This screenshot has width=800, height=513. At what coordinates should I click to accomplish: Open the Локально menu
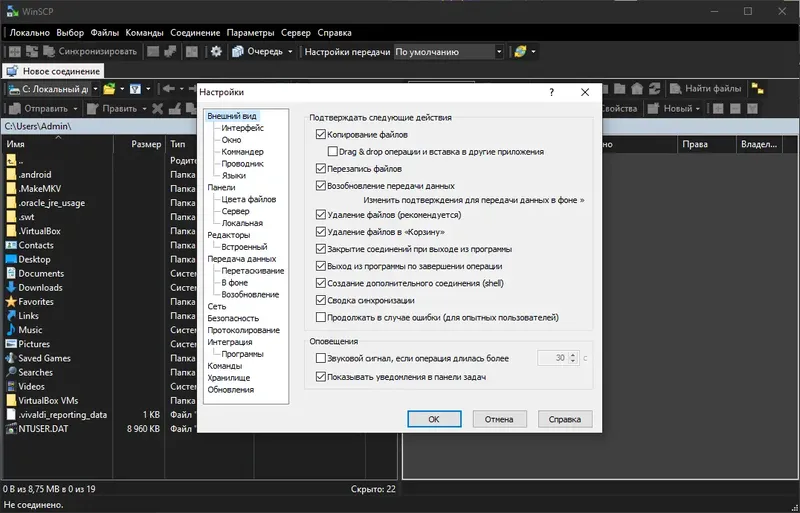click(x=30, y=33)
